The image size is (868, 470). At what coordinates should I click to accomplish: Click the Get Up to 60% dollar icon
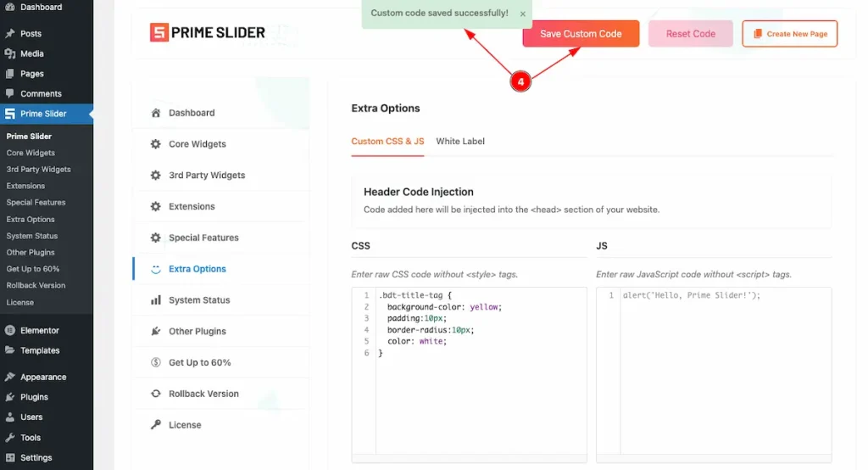(x=156, y=362)
